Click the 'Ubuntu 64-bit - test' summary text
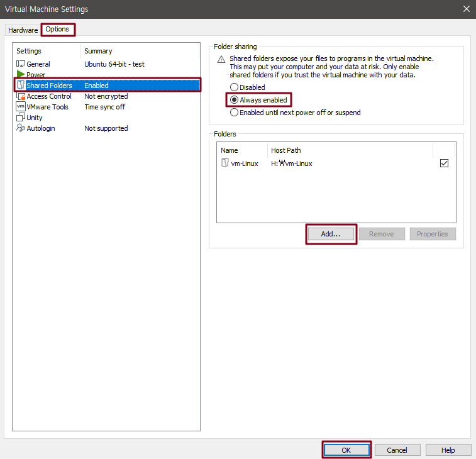The image size is (476, 459). point(114,64)
